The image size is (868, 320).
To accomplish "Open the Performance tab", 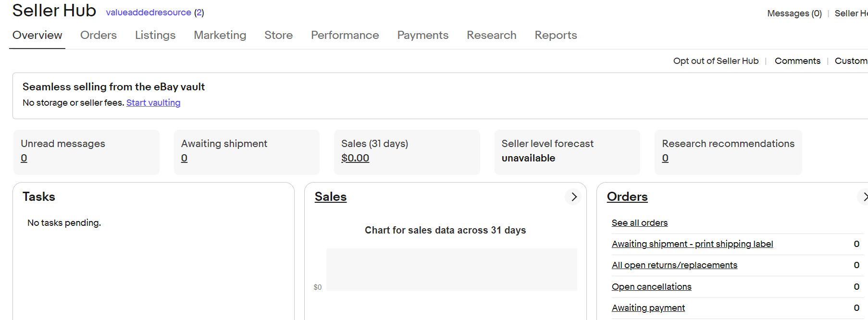I will coord(345,35).
